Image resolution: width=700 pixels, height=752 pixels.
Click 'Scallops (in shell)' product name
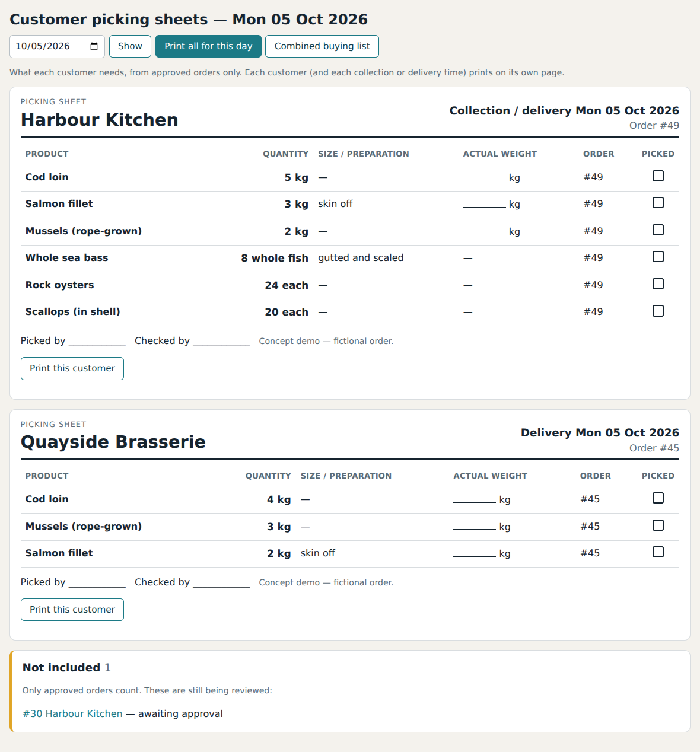click(72, 311)
